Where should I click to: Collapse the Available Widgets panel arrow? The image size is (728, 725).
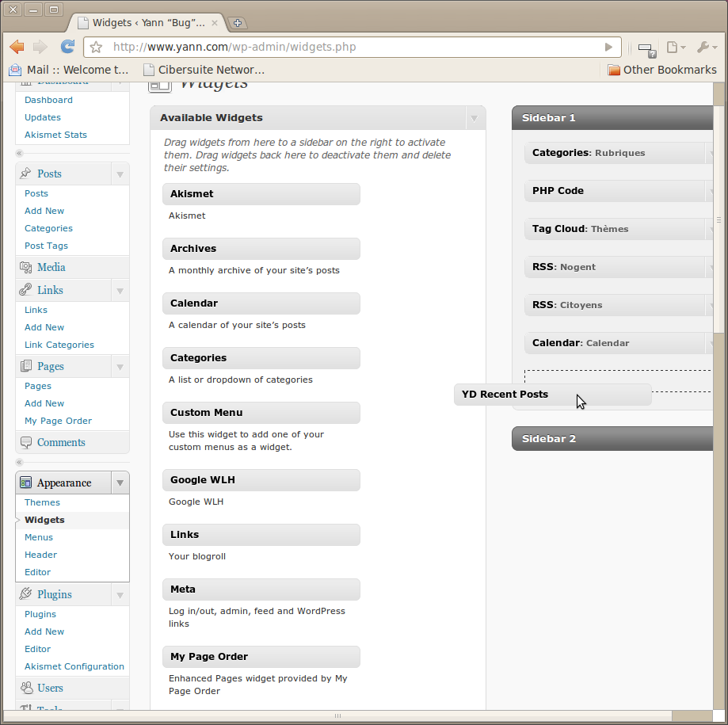pyautogui.click(x=474, y=118)
